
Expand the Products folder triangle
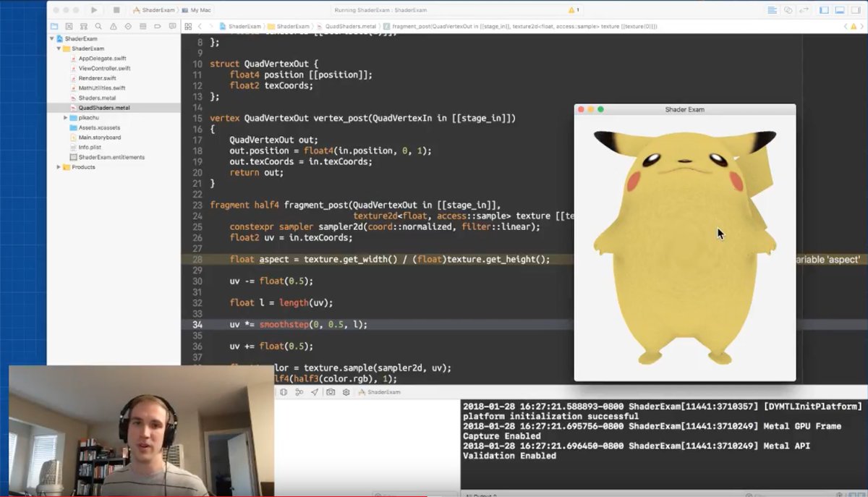pos(59,167)
